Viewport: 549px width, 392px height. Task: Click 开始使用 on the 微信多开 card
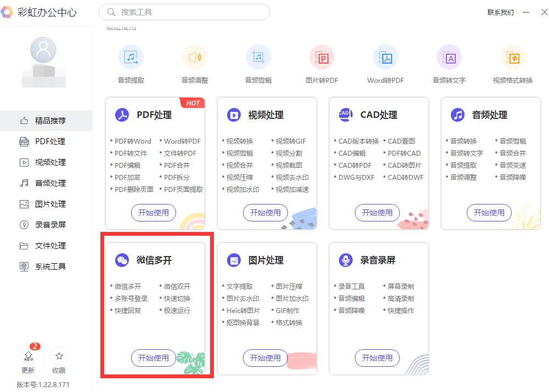(x=153, y=358)
